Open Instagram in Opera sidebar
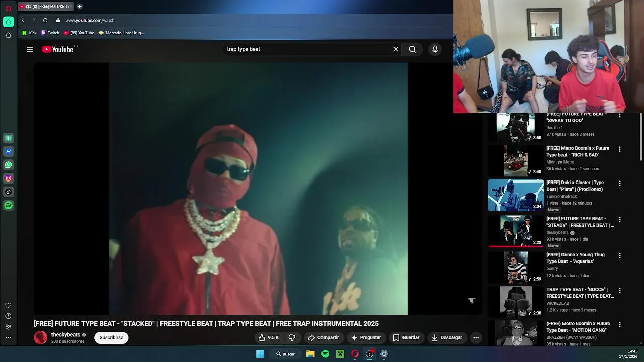This screenshot has height=362, width=644. coord(8,178)
